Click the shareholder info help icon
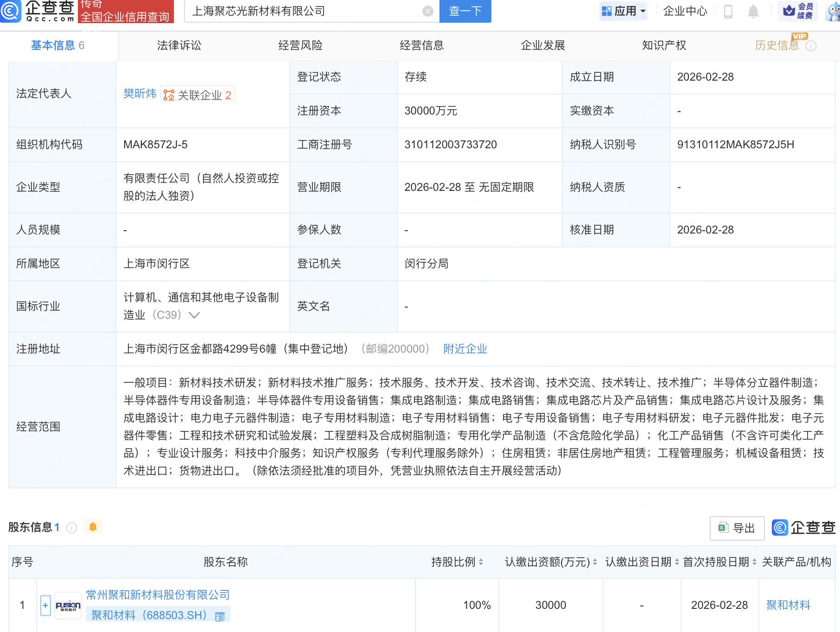 [71, 528]
